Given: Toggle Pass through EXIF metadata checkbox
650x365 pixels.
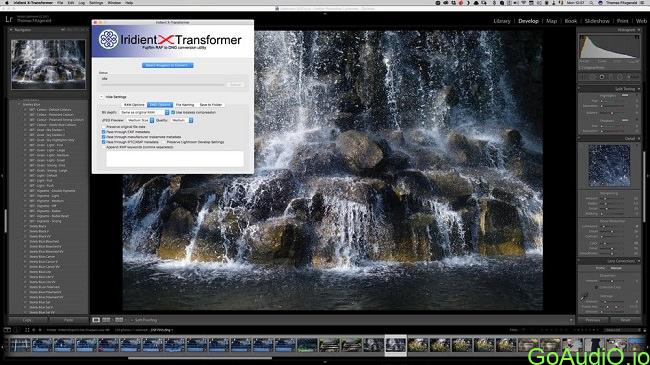Looking at the screenshot, I should coord(104,132).
